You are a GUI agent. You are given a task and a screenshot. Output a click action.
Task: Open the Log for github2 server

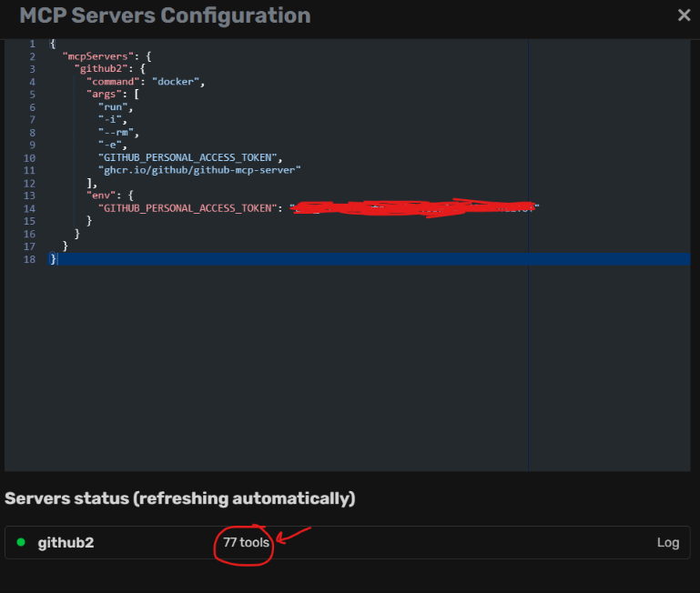(668, 543)
